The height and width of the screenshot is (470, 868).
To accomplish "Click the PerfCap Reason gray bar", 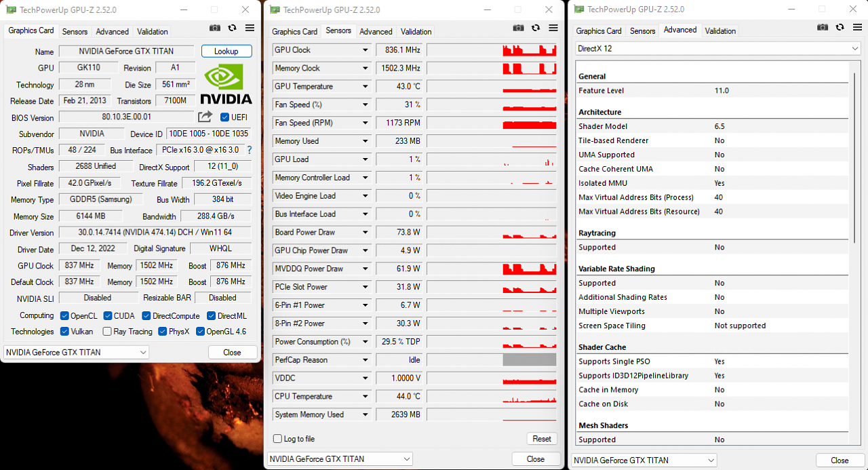I will (530, 360).
